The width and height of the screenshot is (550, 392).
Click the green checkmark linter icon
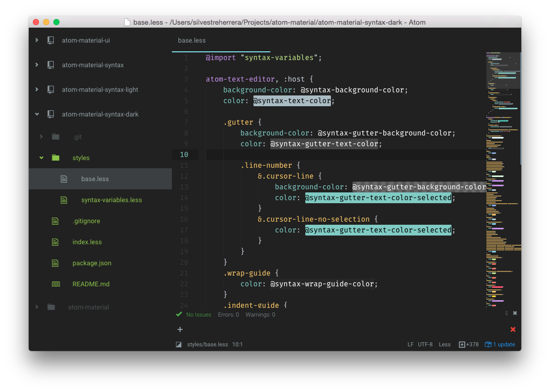point(179,314)
